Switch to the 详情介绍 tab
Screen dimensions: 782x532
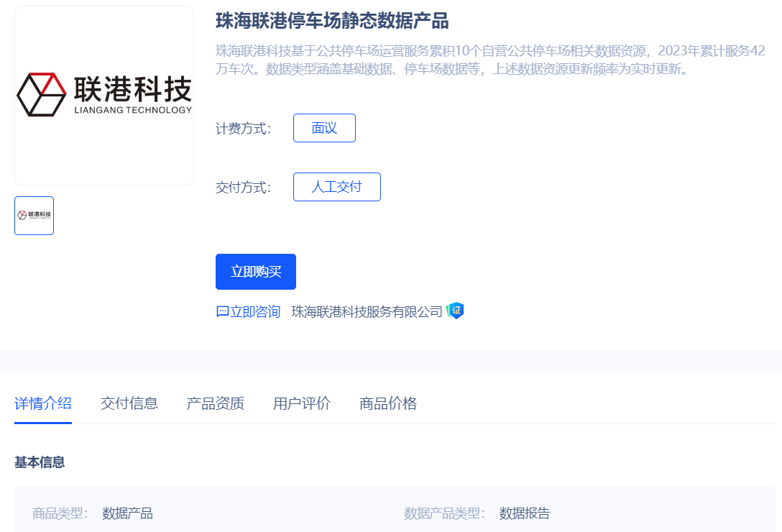[43, 403]
